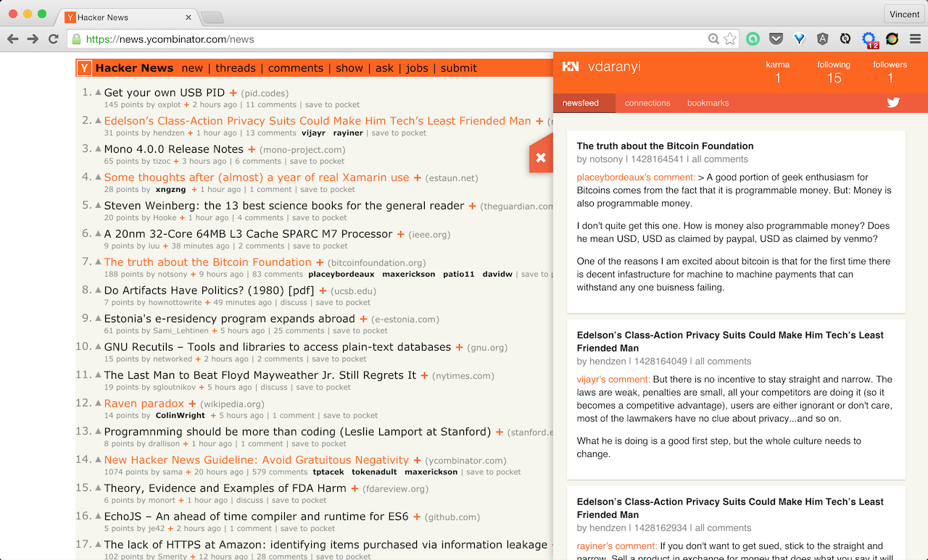Click plus icon after Raven paradox title
Image resolution: width=928 pixels, height=560 pixels.
tap(192, 404)
